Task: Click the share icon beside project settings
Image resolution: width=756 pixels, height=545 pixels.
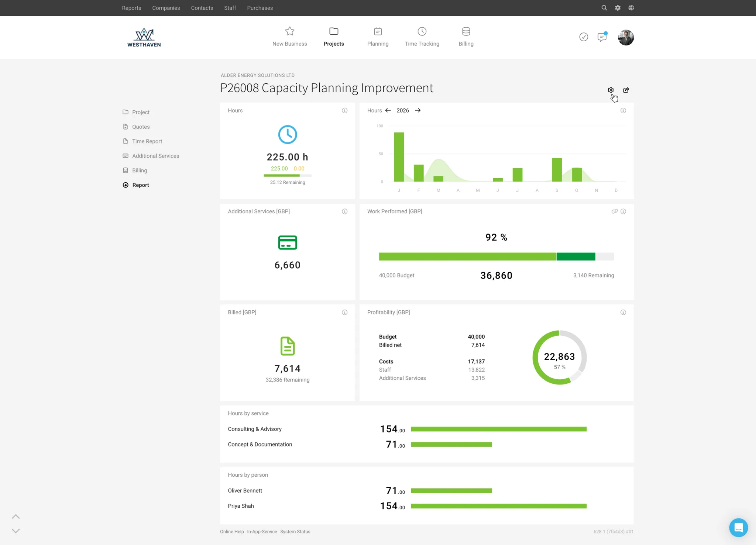Action: point(626,90)
